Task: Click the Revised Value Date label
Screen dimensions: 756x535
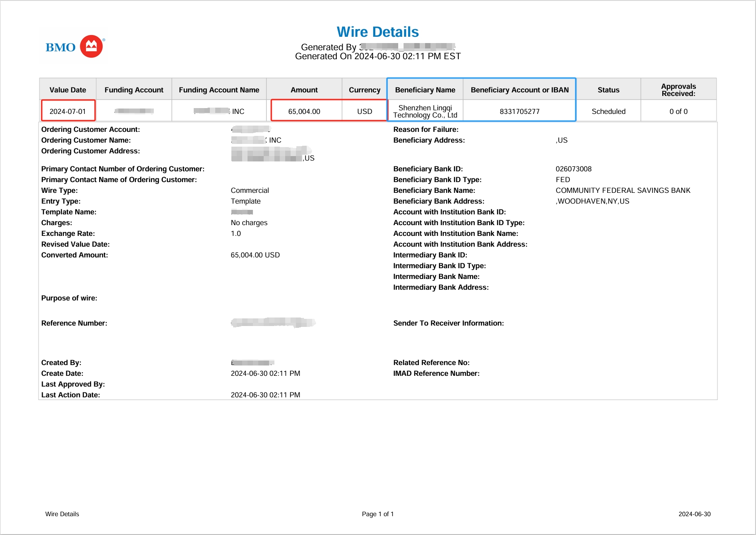Action: [x=75, y=244]
